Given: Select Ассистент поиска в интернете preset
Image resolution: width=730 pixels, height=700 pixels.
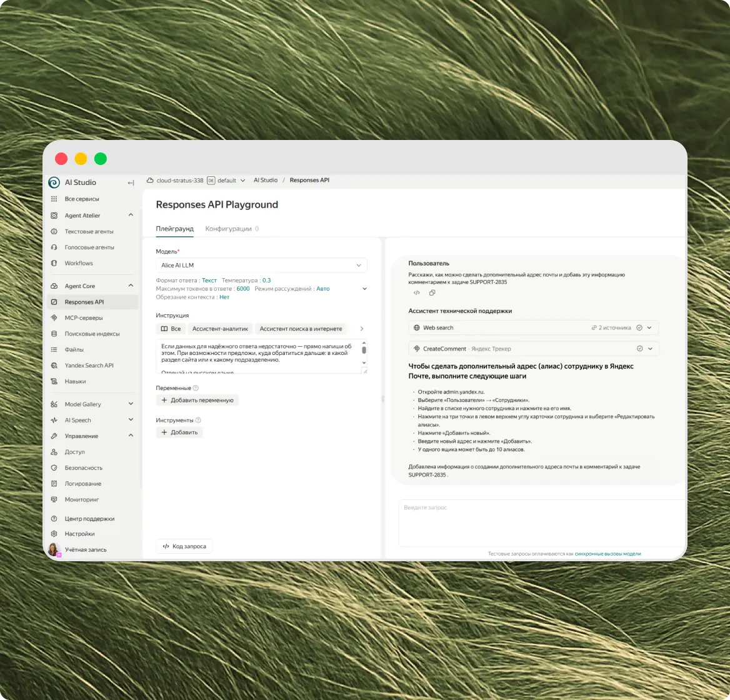Looking at the screenshot, I should (301, 329).
